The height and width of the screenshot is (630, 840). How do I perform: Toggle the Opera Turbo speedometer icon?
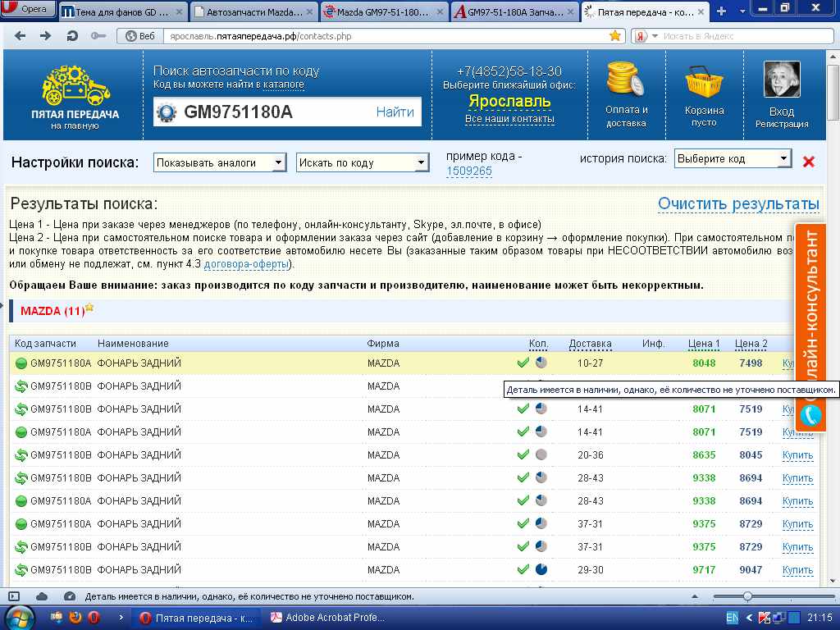[x=69, y=596]
